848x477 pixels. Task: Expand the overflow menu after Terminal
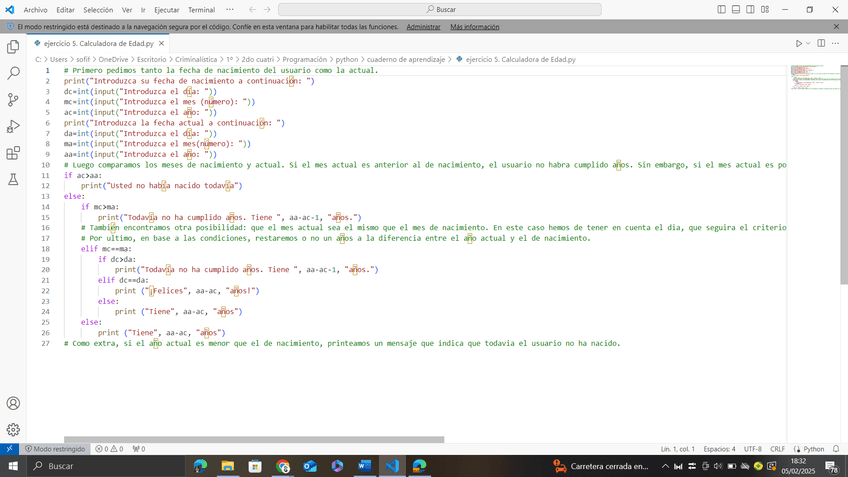(231, 9)
